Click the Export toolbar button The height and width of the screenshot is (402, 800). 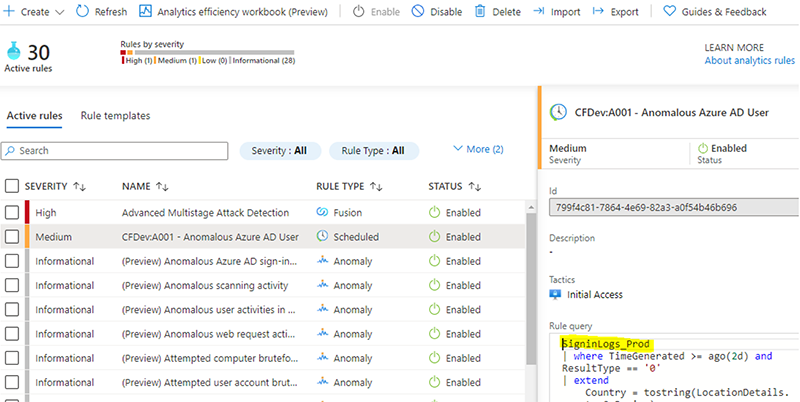click(x=616, y=12)
